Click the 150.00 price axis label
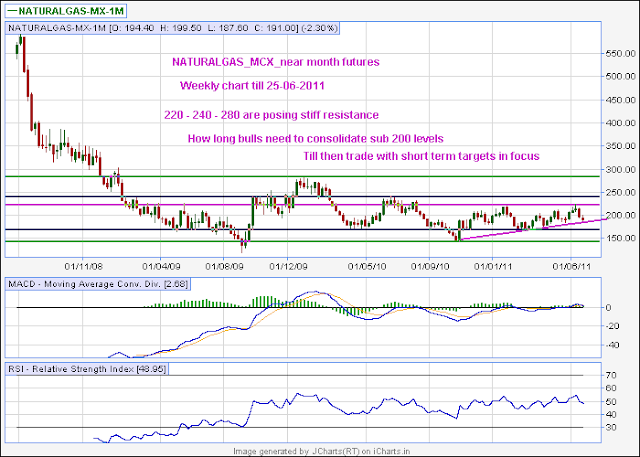 (621, 238)
